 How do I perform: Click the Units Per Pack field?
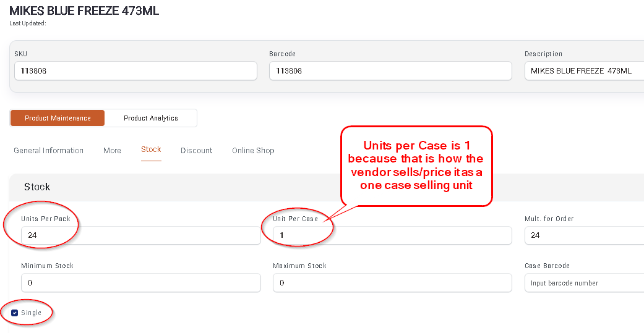tap(141, 235)
